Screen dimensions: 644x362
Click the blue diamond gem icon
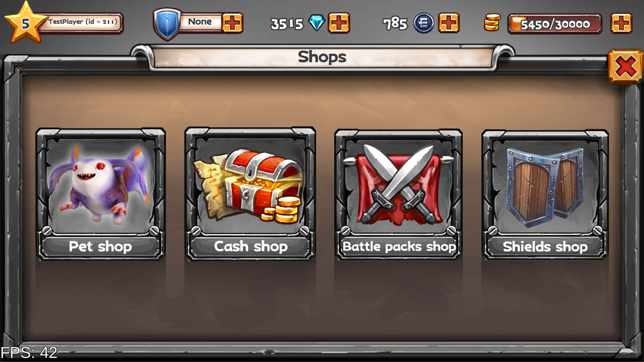316,23
